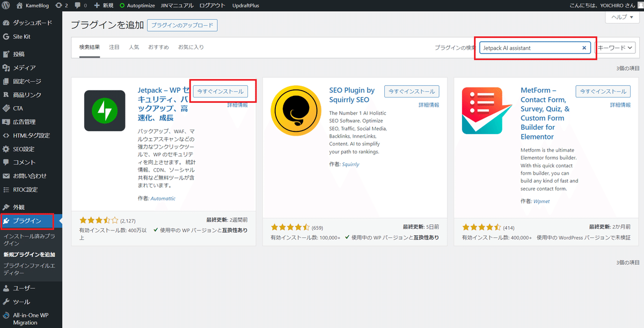Viewport: 644px width, 328px height.
Task: Switch to the お気に入り tab
Action: (191, 47)
